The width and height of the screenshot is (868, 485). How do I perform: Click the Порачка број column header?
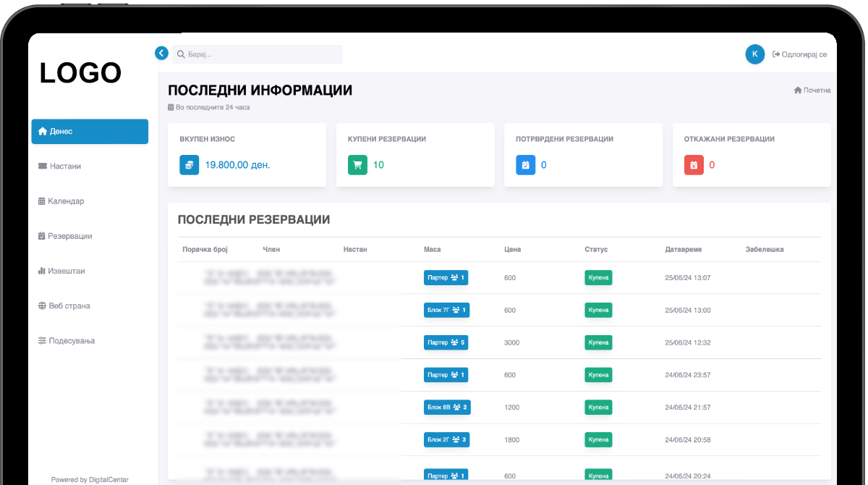point(205,249)
